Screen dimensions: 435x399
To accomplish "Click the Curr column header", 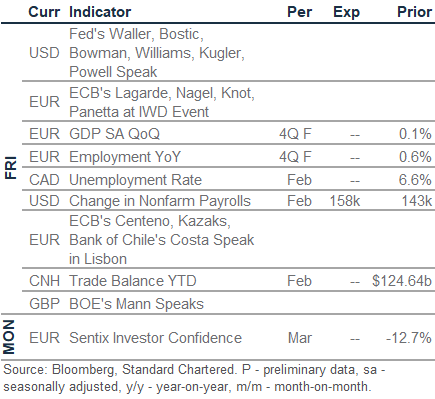I will click(x=44, y=12).
